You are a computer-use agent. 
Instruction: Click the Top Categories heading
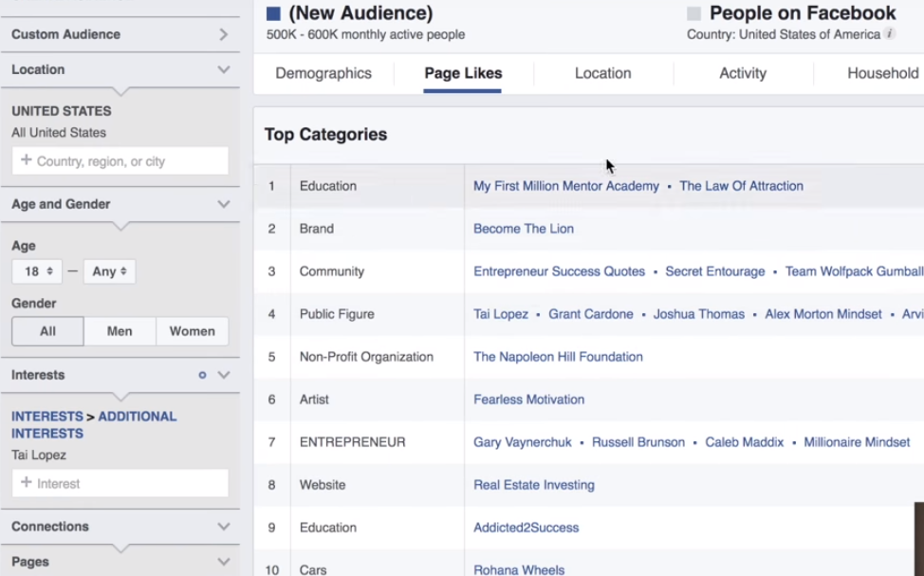(x=326, y=135)
